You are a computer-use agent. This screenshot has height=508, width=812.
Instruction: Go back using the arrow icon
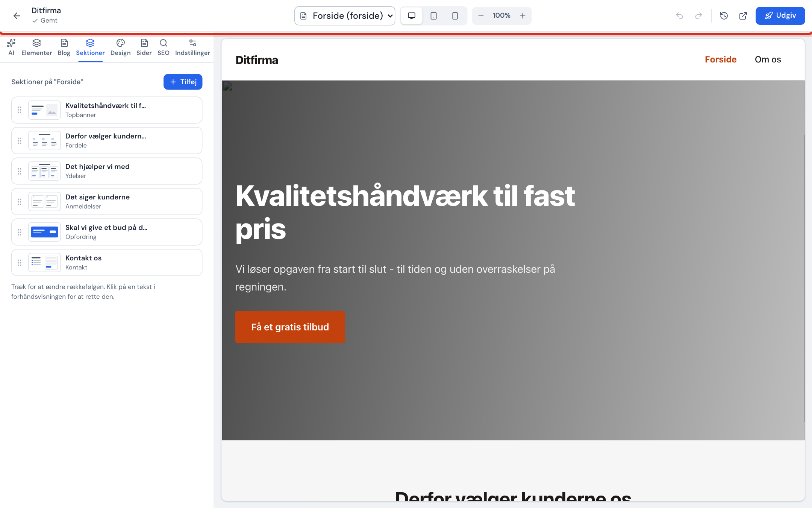coord(17,16)
